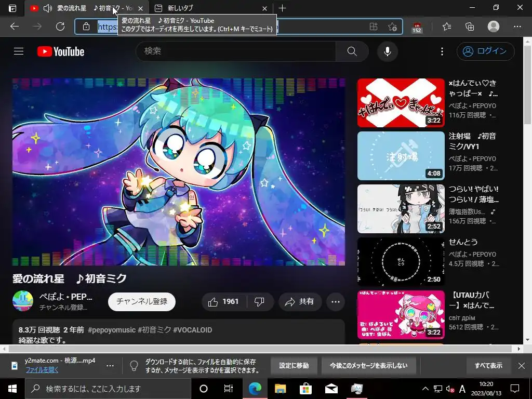Close the 愛の流れ星 YouTube tab
Image resolution: width=532 pixels, height=399 pixels.
tap(141, 8)
